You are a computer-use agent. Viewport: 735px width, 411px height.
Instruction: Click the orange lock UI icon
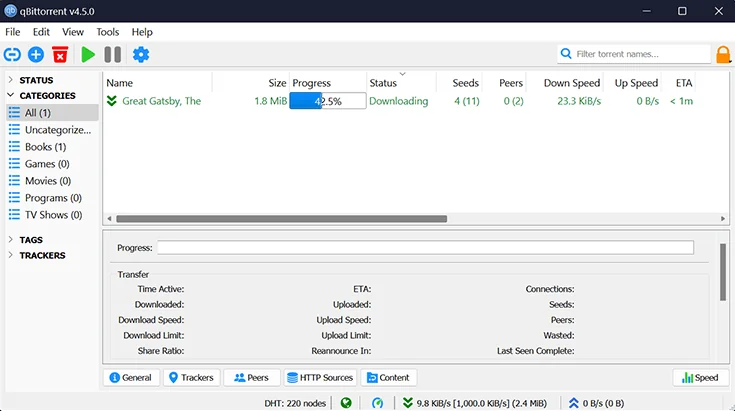pos(723,54)
